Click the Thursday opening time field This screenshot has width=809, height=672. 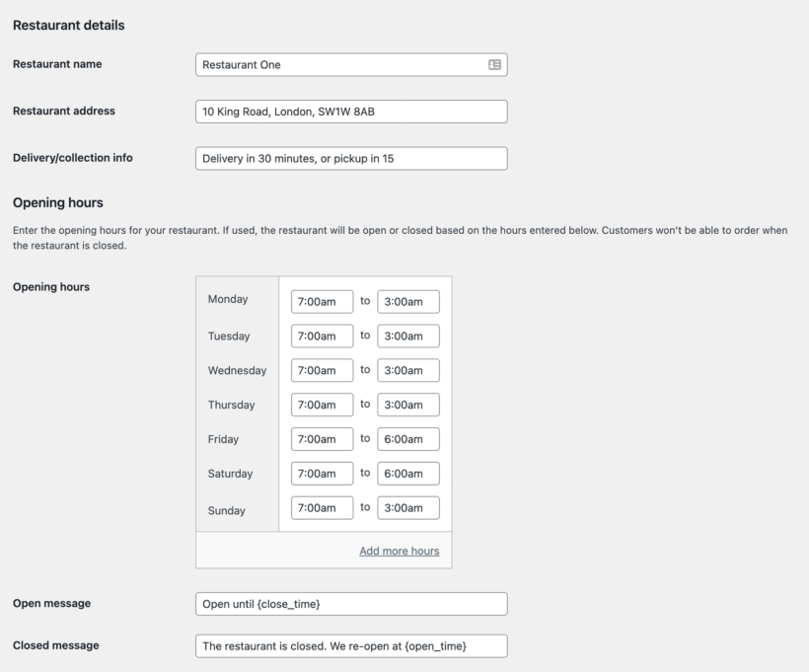pos(322,404)
